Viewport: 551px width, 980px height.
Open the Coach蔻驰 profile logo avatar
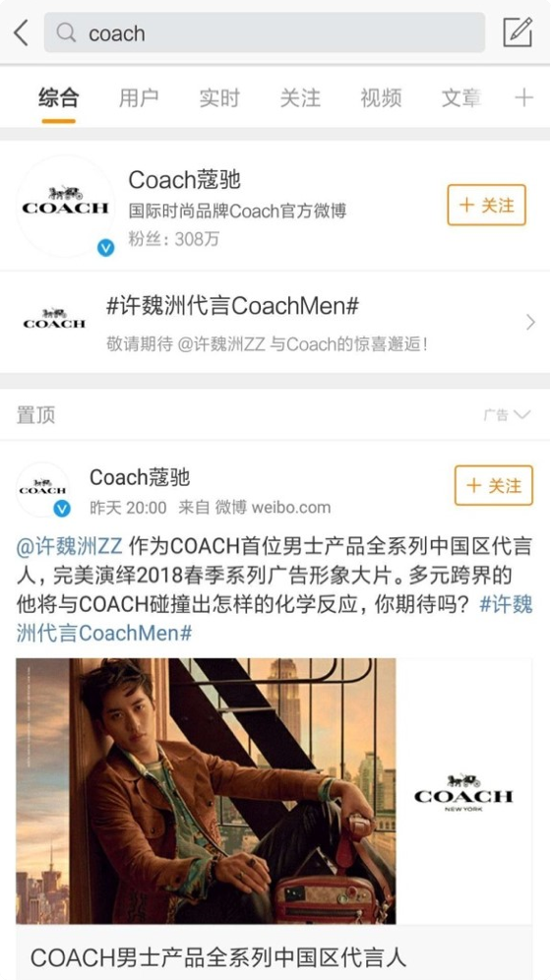click(65, 205)
